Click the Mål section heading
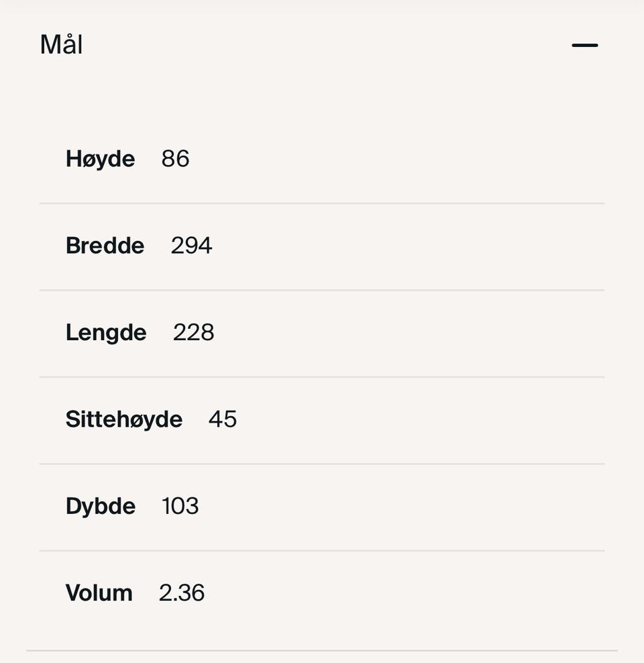Screen dimensions: 644x663 (61, 45)
